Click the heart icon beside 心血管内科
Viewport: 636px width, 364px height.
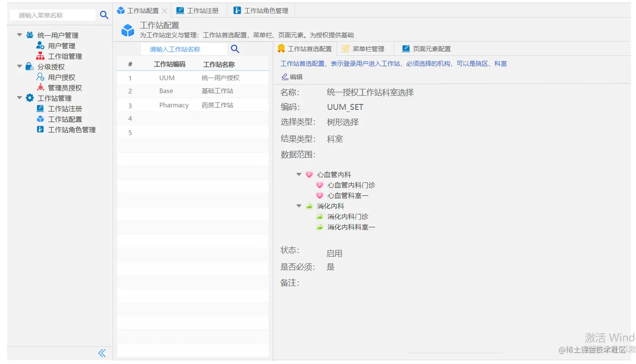309,174
